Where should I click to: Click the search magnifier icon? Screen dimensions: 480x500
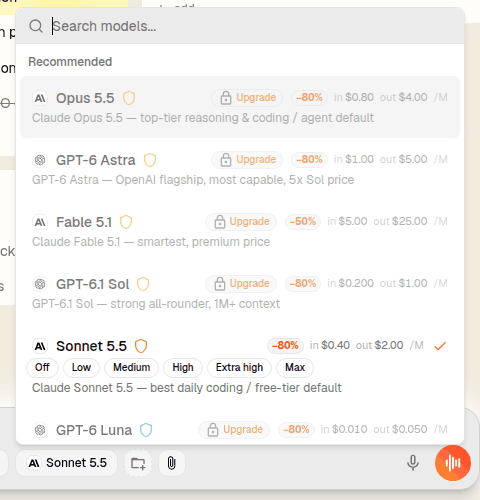click(36, 26)
